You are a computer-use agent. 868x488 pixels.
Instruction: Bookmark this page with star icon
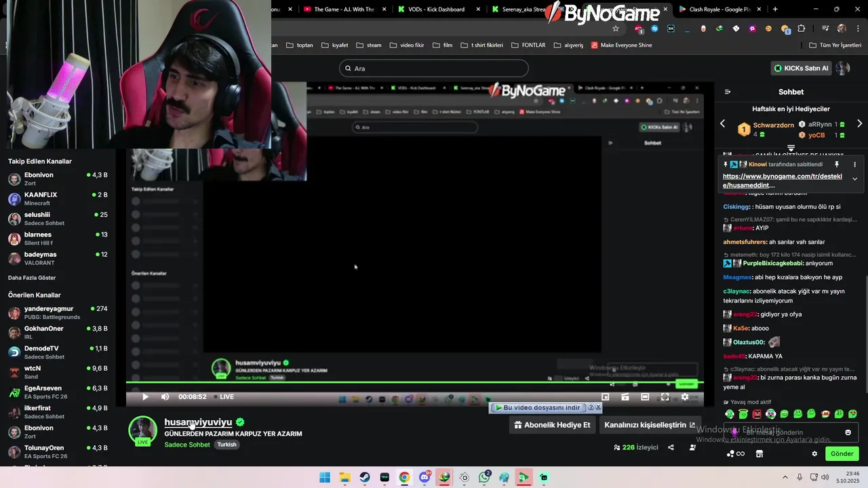click(616, 28)
